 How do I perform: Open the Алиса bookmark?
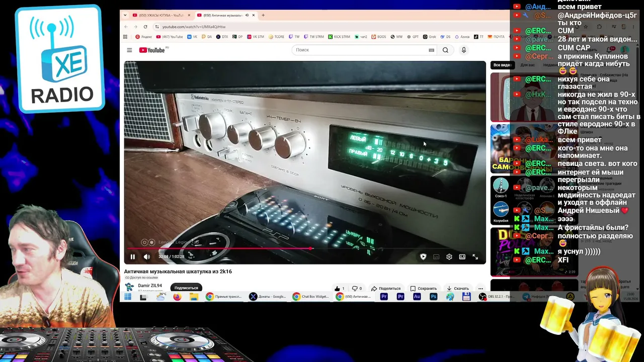[x=462, y=37]
